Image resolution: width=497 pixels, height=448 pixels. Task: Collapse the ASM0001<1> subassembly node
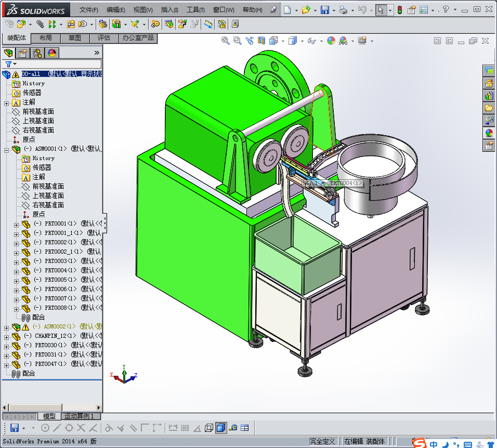(6, 151)
